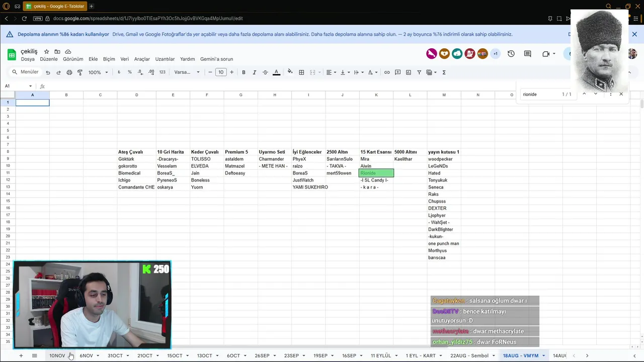Close the find bar

click(621, 94)
